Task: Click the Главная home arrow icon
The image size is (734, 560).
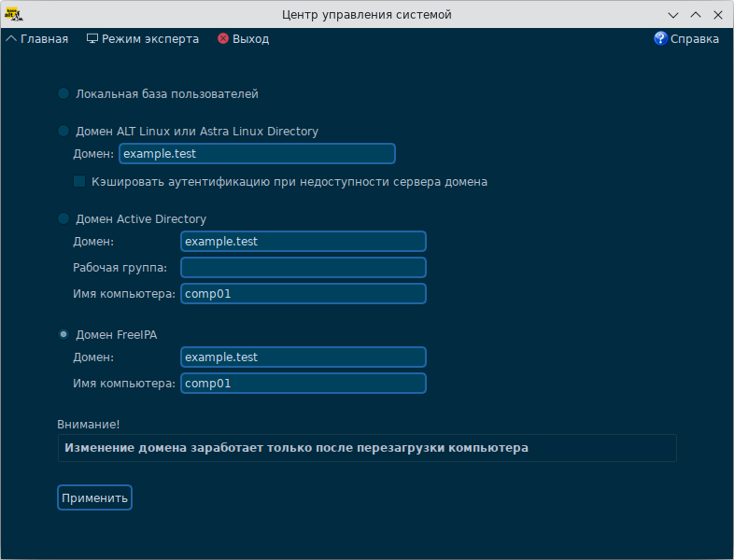Action: pos(11,39)
